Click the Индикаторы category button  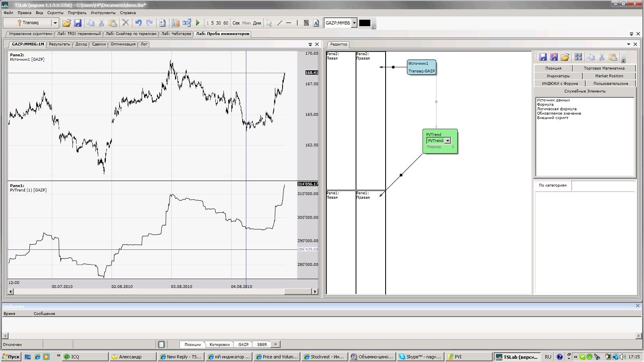558,76
